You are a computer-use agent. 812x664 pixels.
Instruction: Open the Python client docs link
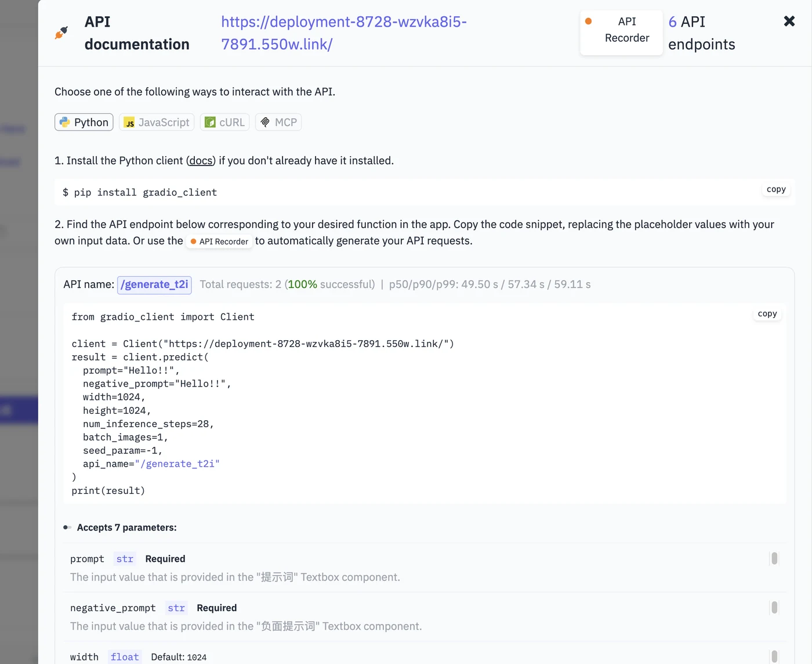click(201, 161)
